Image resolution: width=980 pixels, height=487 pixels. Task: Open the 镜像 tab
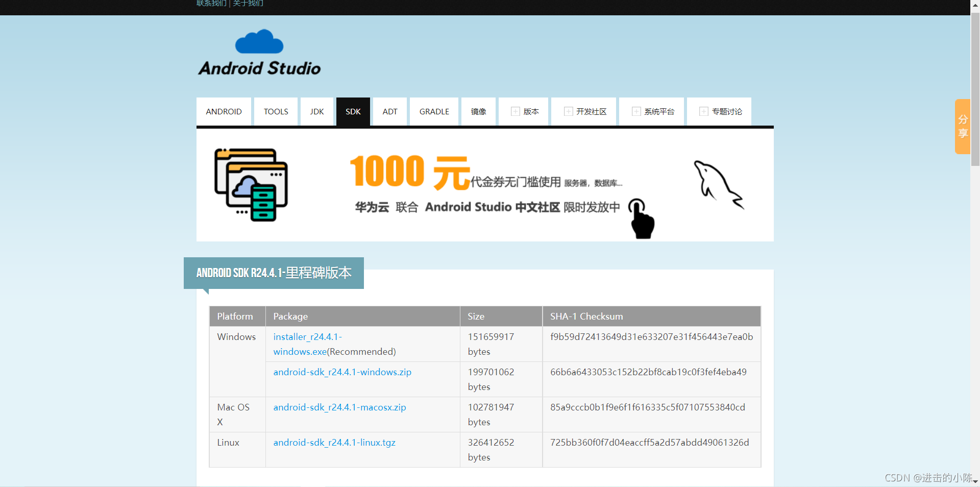[478, 111]
